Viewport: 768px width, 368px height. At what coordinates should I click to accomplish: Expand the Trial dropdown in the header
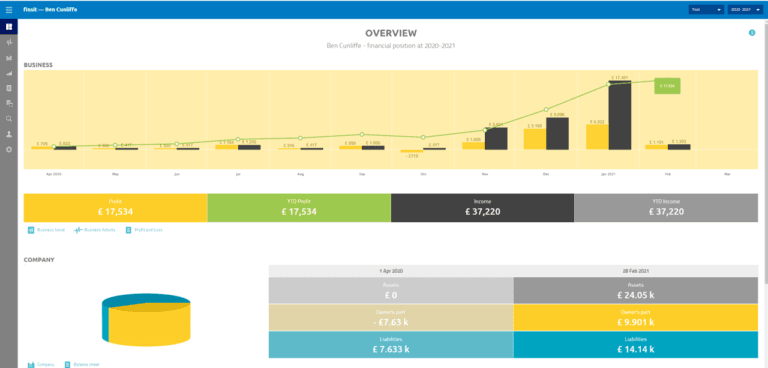click(x=706, y=10)
